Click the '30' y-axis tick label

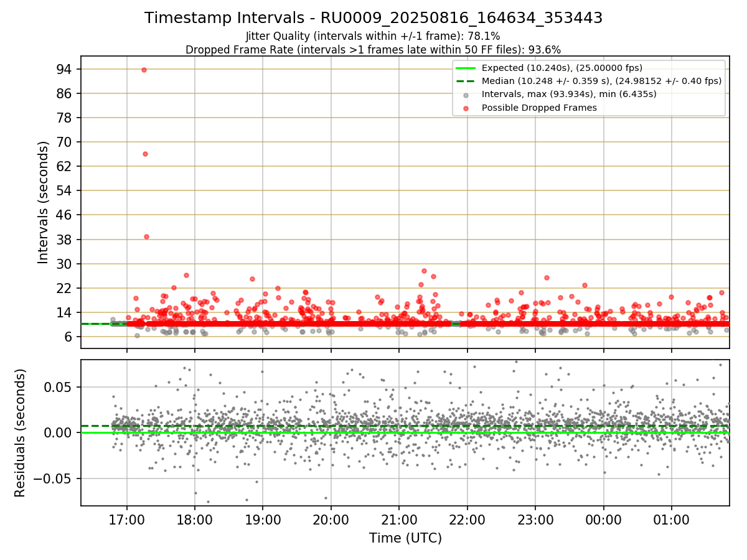click(65, 264)
